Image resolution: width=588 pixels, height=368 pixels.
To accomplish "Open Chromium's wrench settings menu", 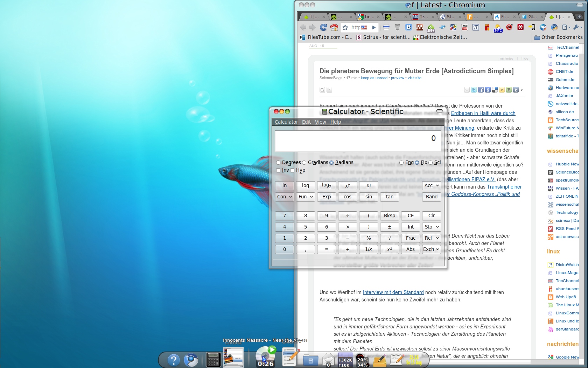I will tap(577, 27).
